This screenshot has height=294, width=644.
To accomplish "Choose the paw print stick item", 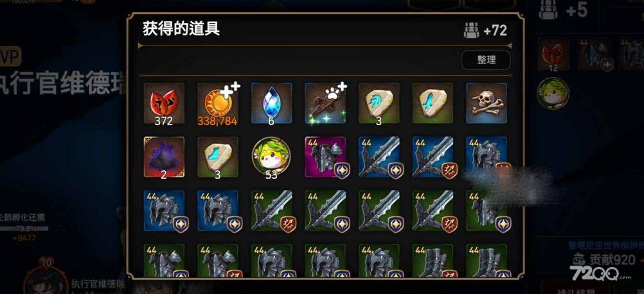I will pyautogui.click(x=325, y=103).
